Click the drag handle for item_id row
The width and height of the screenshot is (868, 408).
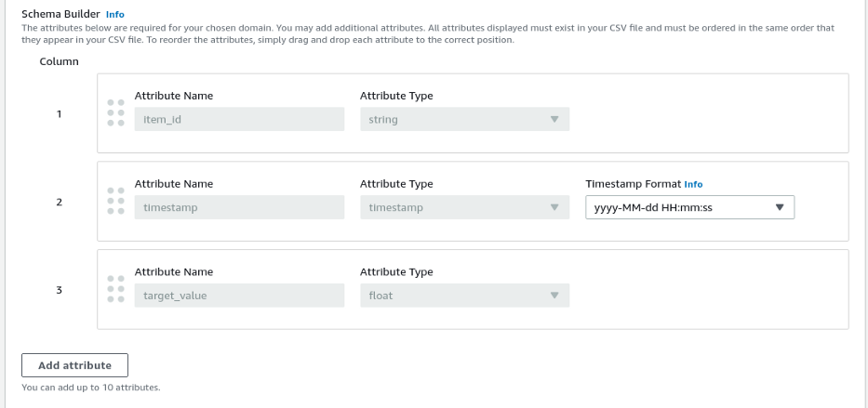tap(116, 112)
